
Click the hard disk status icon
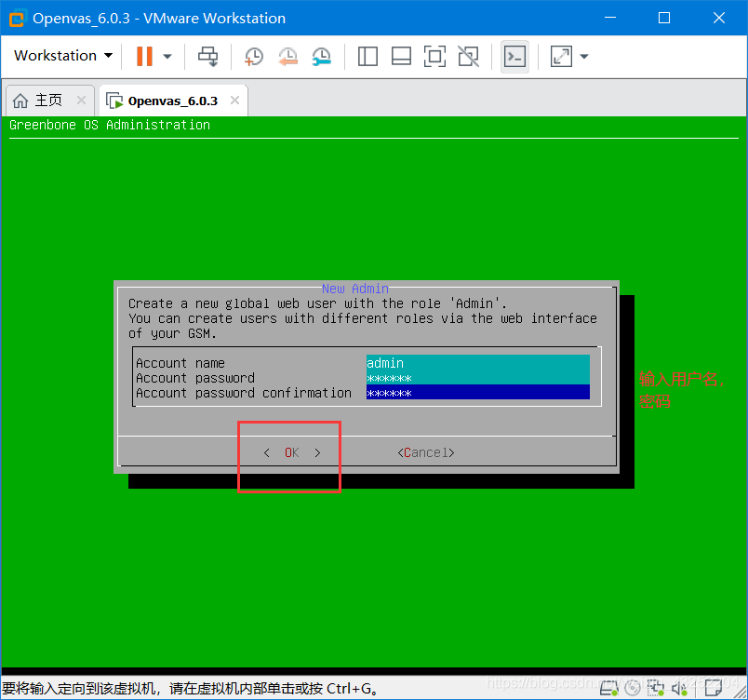click(609, 688)
